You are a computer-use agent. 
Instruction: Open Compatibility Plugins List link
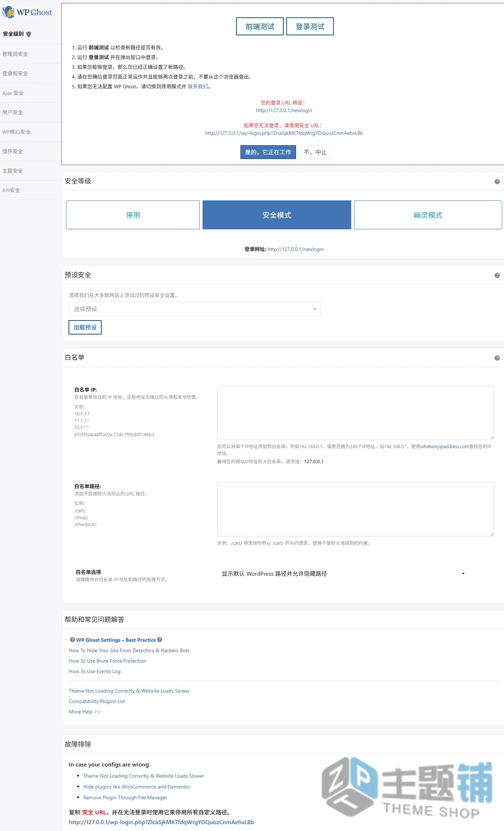click(x=97, y=701)
